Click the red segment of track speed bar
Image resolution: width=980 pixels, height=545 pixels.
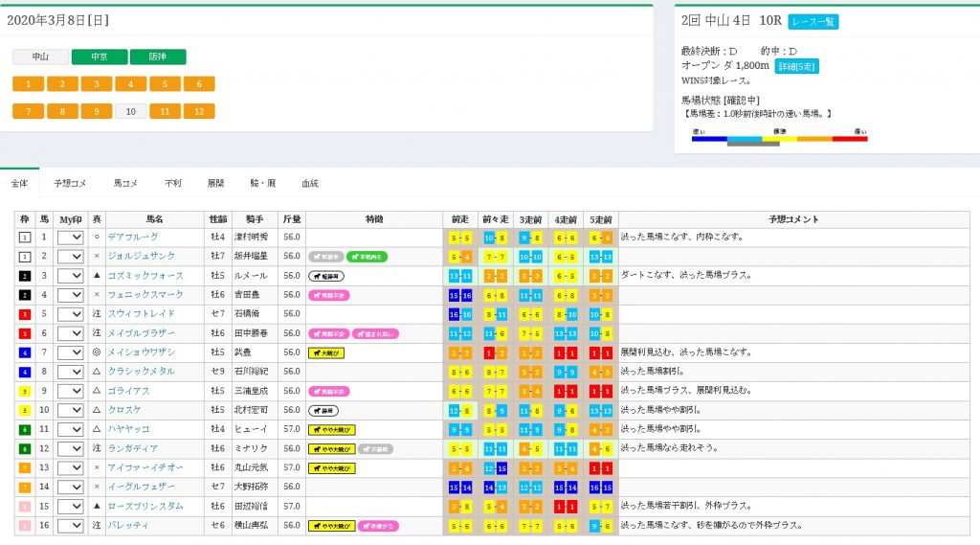coord(849,138)
